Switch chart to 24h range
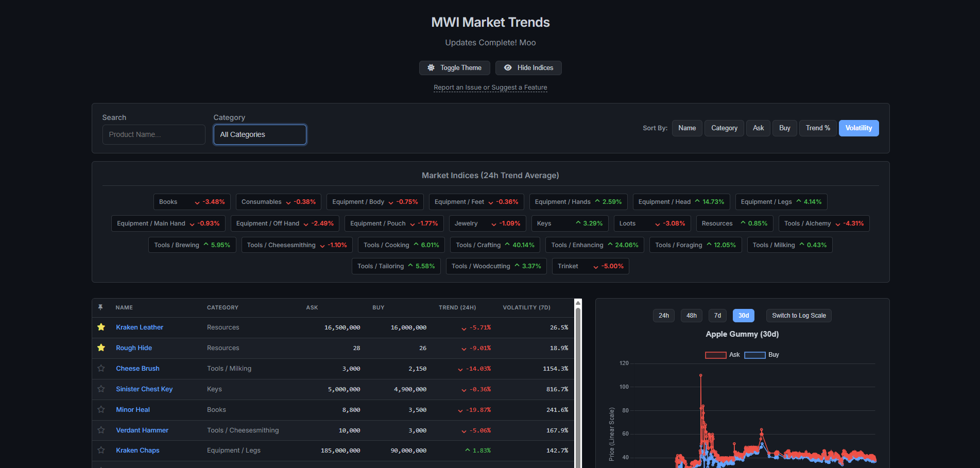The width and height of the screenshot is (980, 468). click(664, 316)
